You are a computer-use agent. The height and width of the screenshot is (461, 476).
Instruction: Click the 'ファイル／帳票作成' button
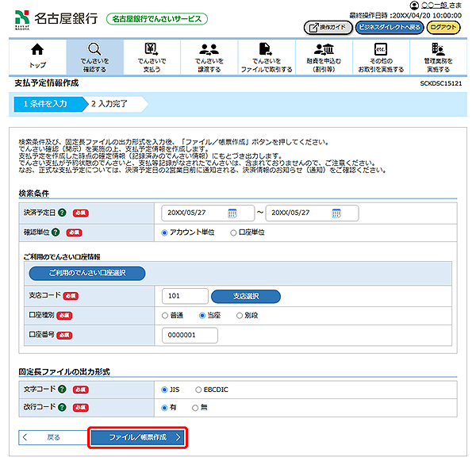click(x=137, y=437)
